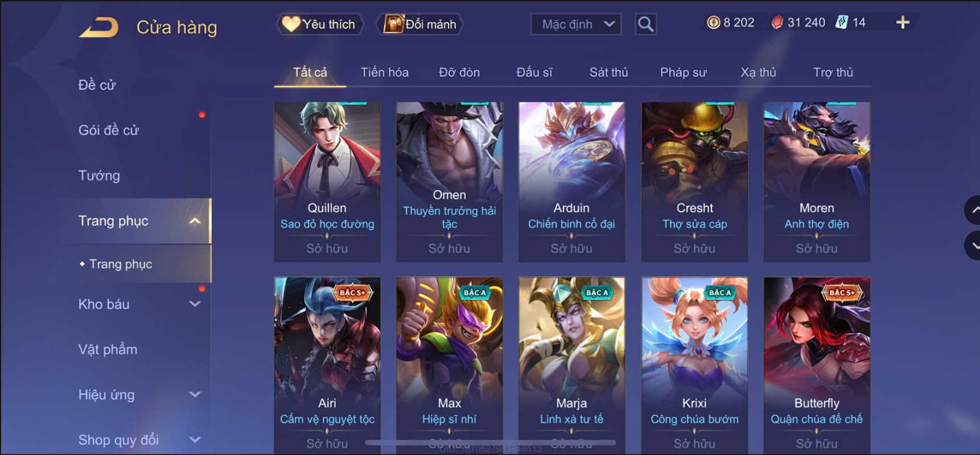
Task: Select the Butterfly Quận chúa đế chế skin
Action: point(817,364)
